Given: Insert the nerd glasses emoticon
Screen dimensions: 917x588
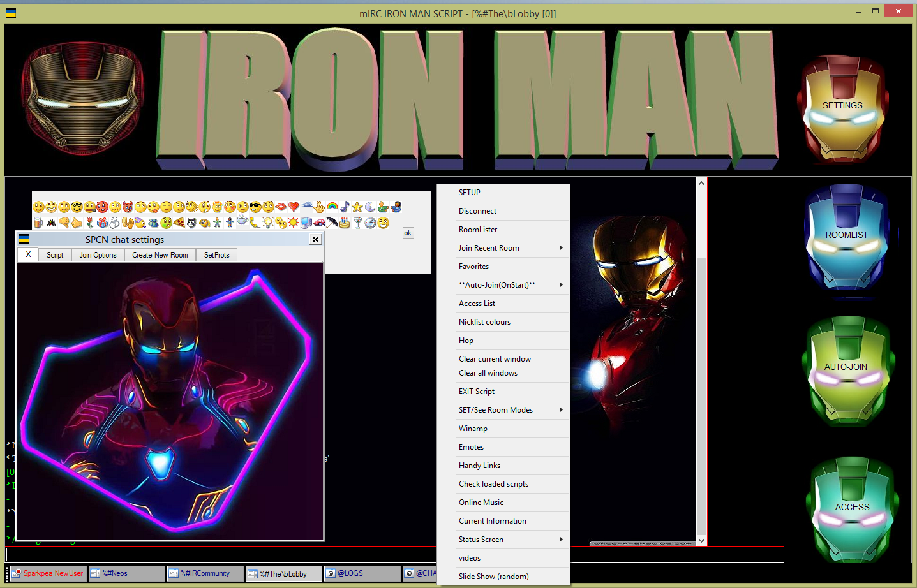Looking at the screenshot, I should pos(77,207).
